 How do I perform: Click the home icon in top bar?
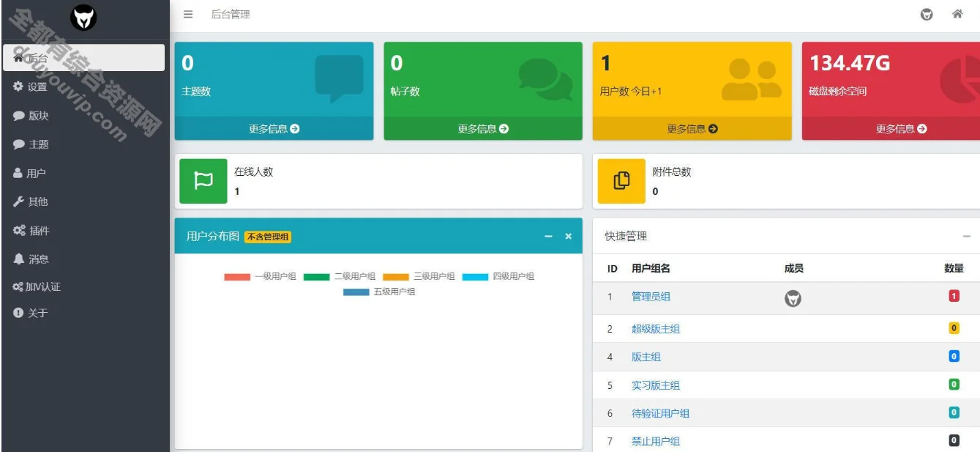pyautogui.click(x=958, y=13)
